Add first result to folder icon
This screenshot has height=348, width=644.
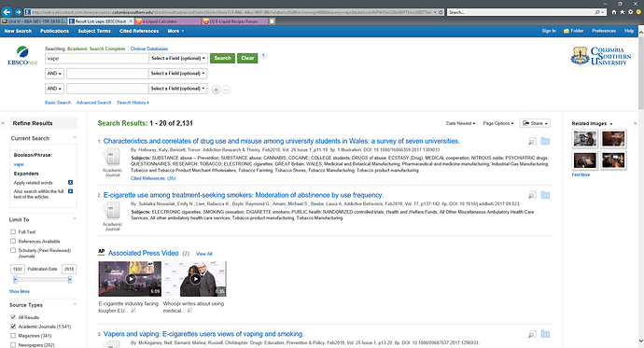[545, 141]
